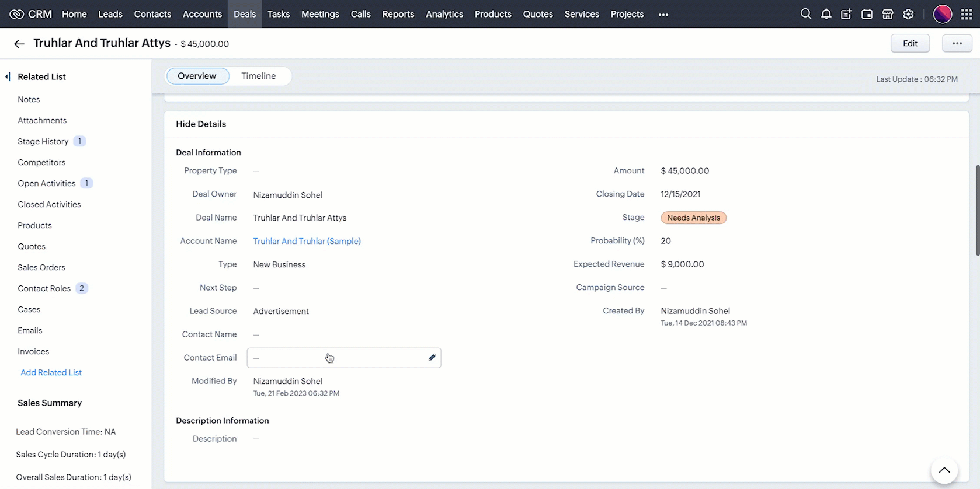Click the Add Related List link
This screenshot has width=980, height=489.
coord(51,372)
